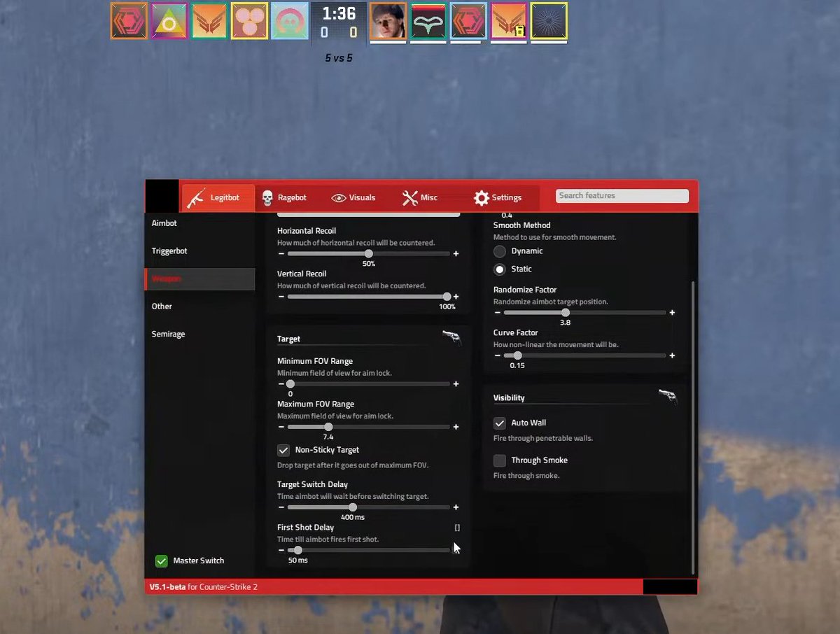This screenshot has height=634, width=840.
Task: Toggle the Master Switch
Action: point(162,561)
